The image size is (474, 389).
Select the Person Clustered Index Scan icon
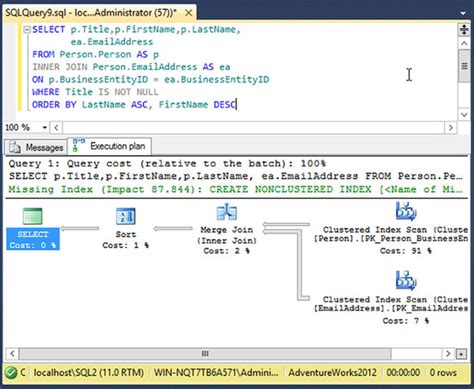click(406, 211)
